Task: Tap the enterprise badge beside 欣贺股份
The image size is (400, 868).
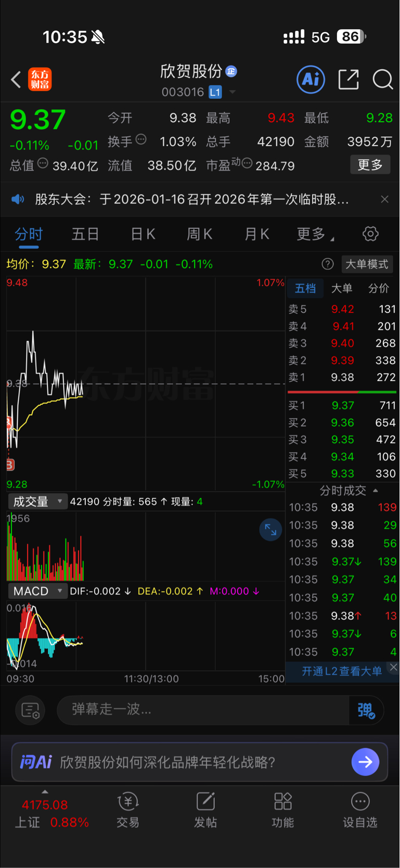Action: (x=231, y=71)
